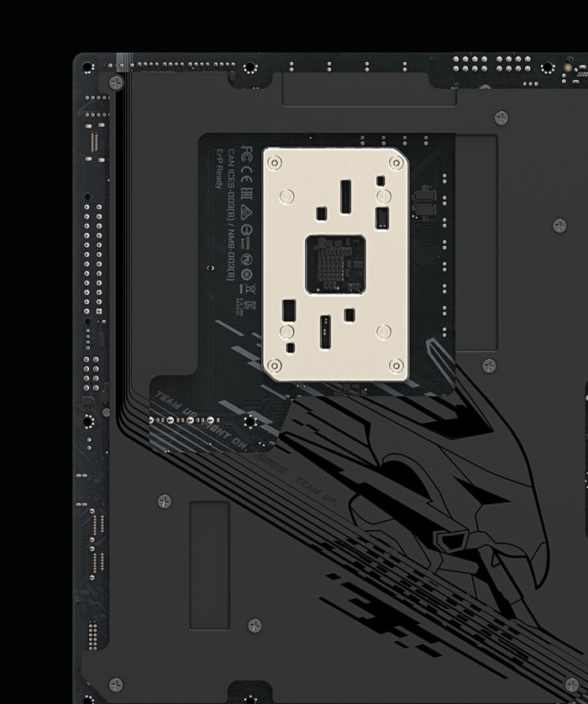The height and width of the screenshot is (704, 588).
Task: Click the top-left screw of silver backplate
Action: click(x=275, y=163)
